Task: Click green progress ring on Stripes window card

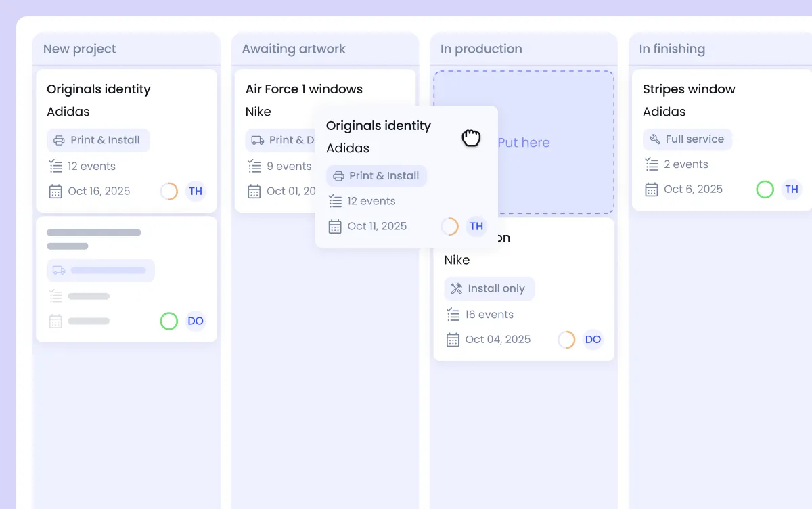Action: pyautogui.click(x=765, y=189)
